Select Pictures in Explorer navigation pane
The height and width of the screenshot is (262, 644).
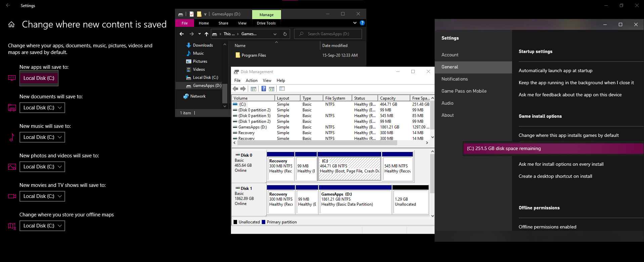coord(200,61)
